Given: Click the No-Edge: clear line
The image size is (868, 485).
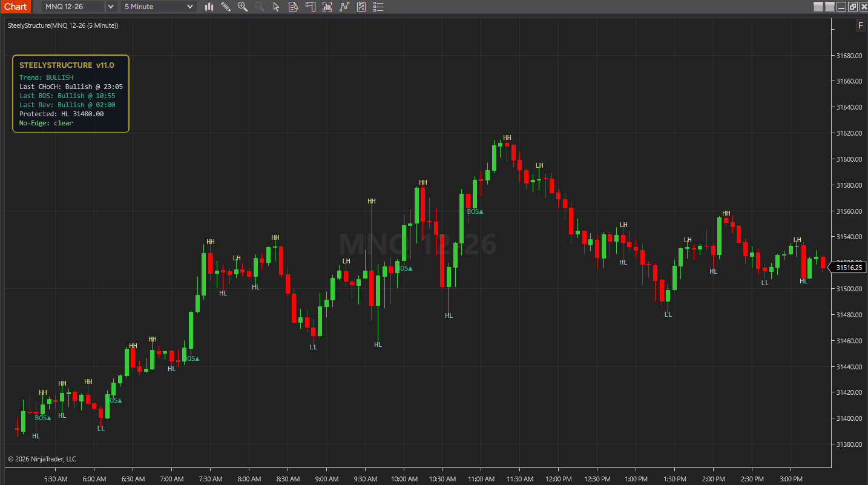Looking at the screenshot, I should [x=46, y=123].
